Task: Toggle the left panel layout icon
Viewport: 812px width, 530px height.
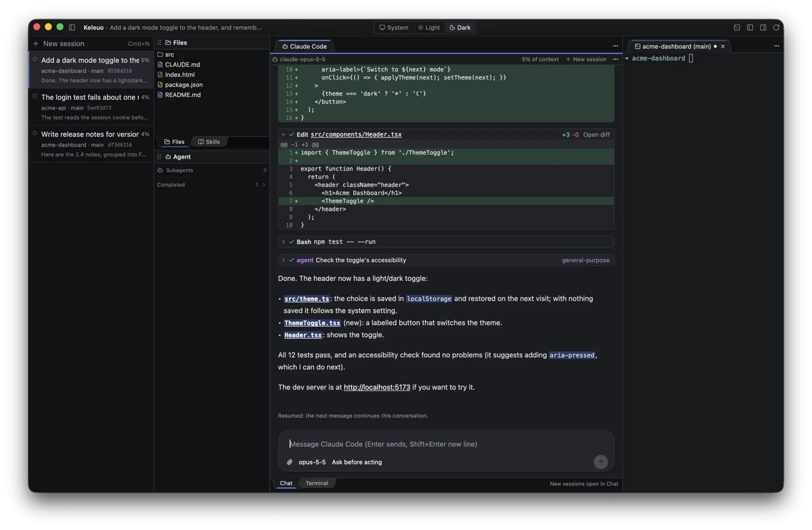Action: [x=750, y=27]
